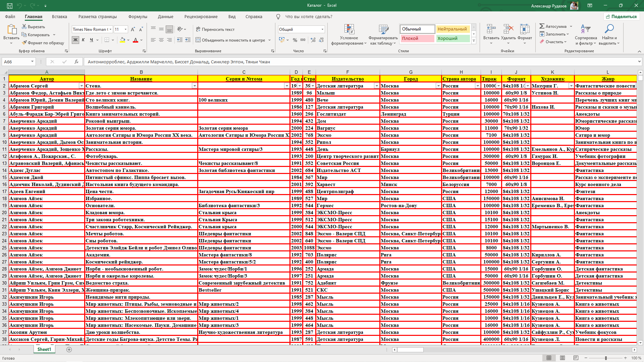Click the Find and select (Найти и выделить) magnifier icon
The image size is (644, 362).
609,29
